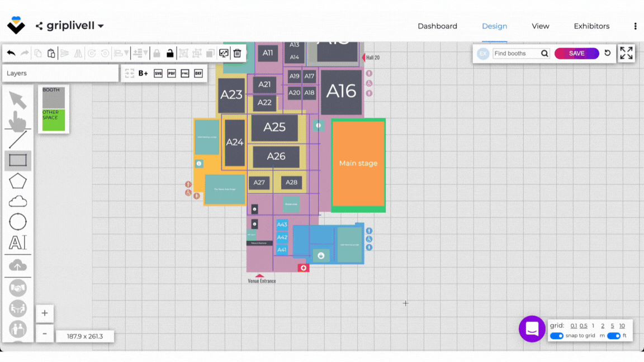Click the unlocked padlock icon
The image size is (644, 362).
click(x=170, y=53)
